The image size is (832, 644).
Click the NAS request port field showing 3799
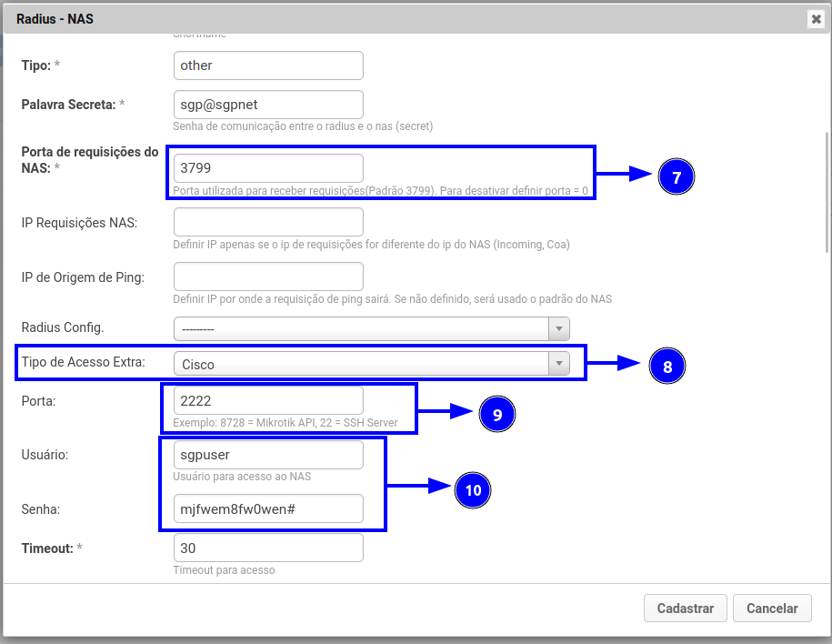click(268, 168)
